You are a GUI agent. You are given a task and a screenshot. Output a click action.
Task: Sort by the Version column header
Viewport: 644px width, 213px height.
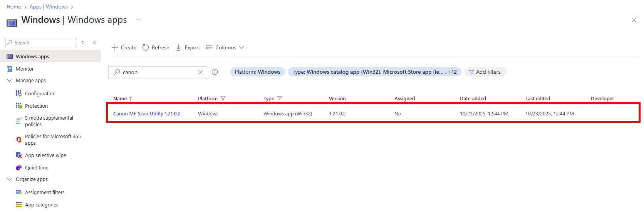337,98
